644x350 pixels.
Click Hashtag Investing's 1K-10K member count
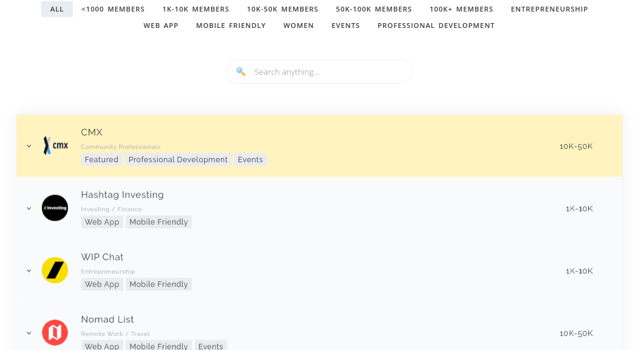pyautogui.click(x=579, y=208)
